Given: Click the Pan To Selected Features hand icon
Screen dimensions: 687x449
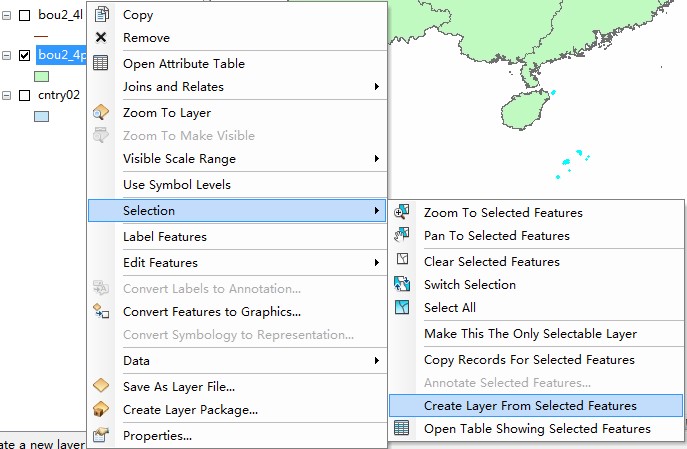Looking at the screenshot, I should tap(401, 235).
